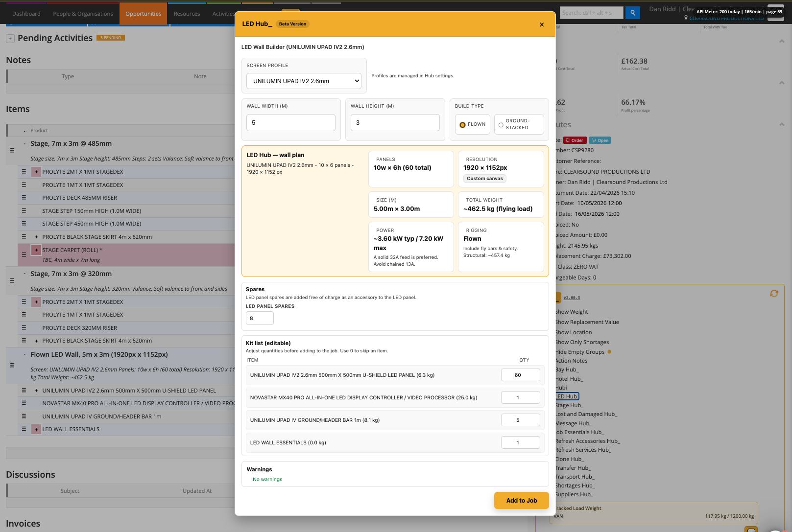Screen dimensions: 792x532
Task: Click the location pin icon beside CLEARSOUND PRODUCTIONS LTD
Action: coord(686,18)
